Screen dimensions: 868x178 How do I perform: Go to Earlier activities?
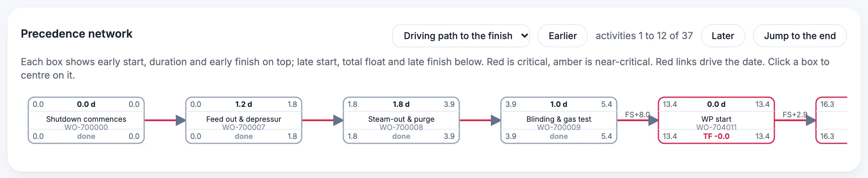563,36
